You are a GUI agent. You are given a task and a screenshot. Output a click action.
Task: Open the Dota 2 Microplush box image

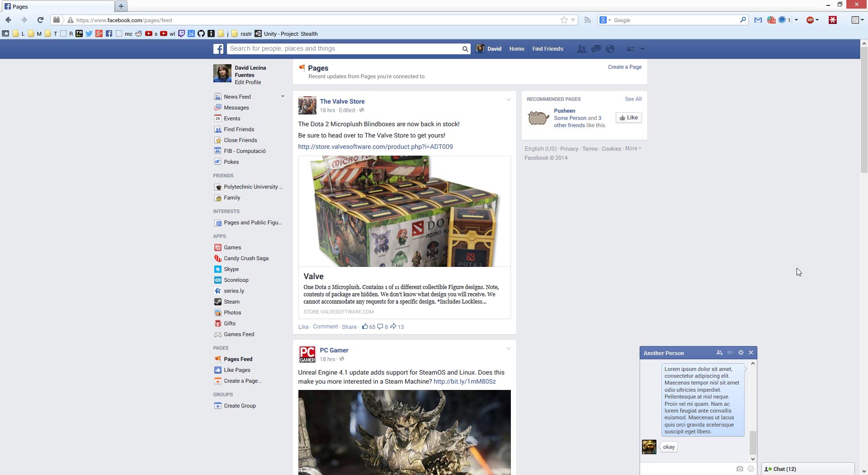tap(404, 211)
